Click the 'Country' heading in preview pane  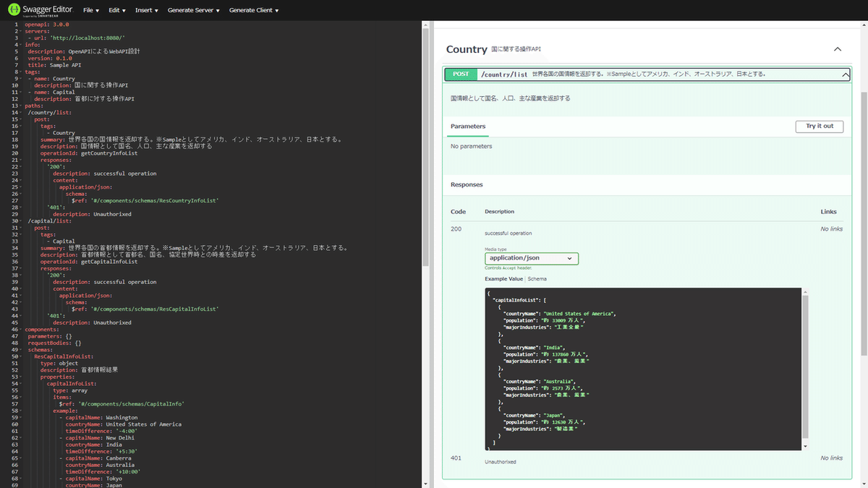click(x=467, y=49)
